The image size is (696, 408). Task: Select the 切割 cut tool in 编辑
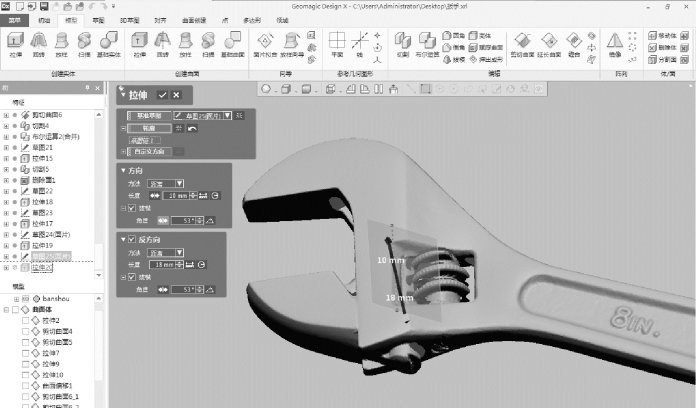pyautogui.click(x=401, y=44)
